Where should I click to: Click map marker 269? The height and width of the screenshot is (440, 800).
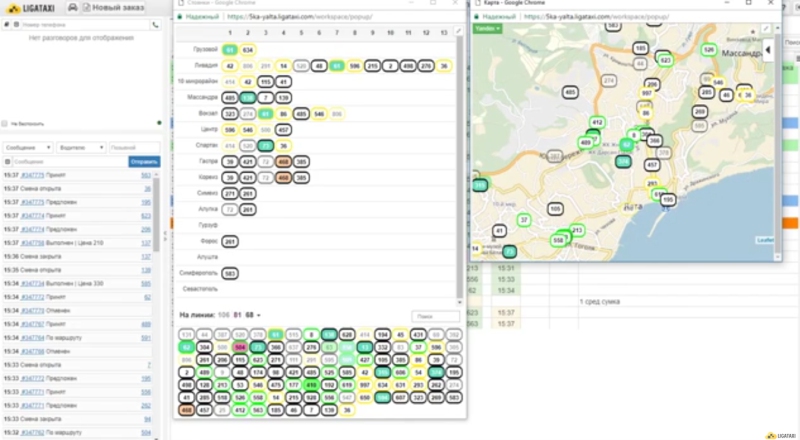tap(699, 111)
